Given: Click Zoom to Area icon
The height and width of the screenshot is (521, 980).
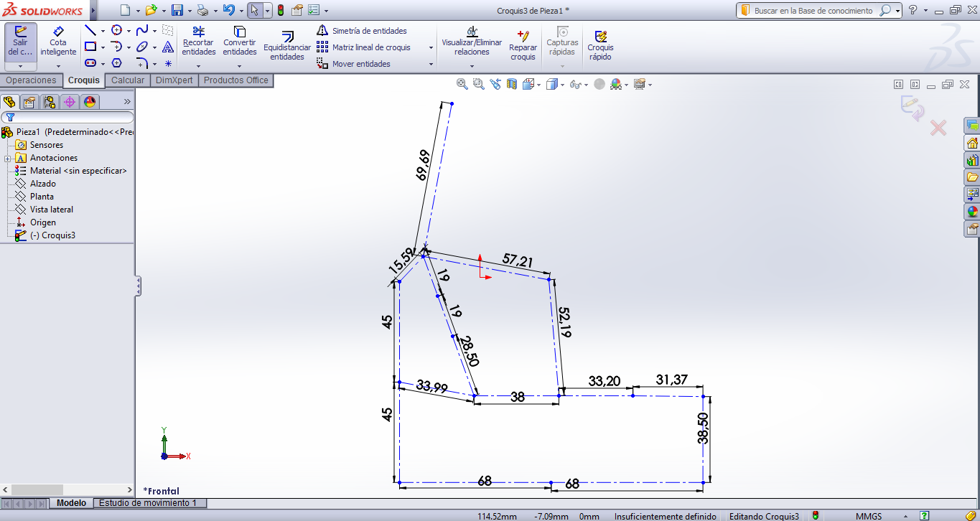Looking at the screenshot, I should tap(478, 84).
